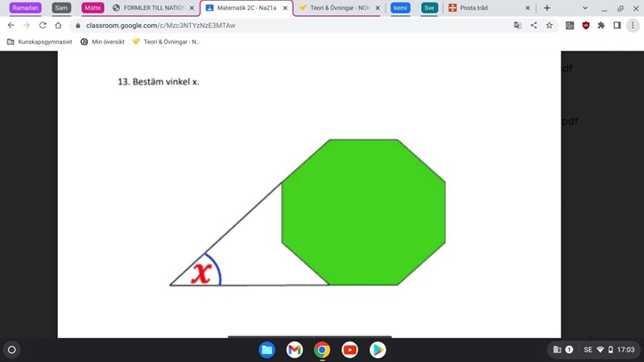Expand the kemi tab group

click(400, 7)
